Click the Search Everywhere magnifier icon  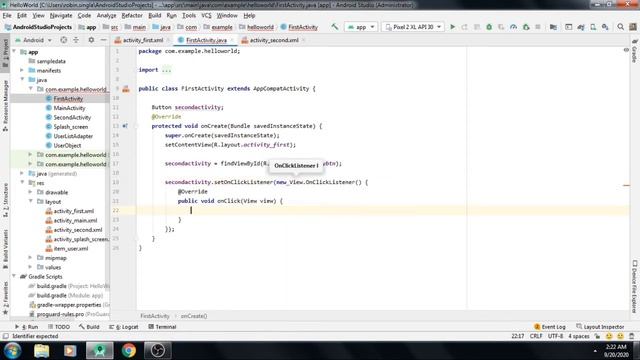point(620,27)
